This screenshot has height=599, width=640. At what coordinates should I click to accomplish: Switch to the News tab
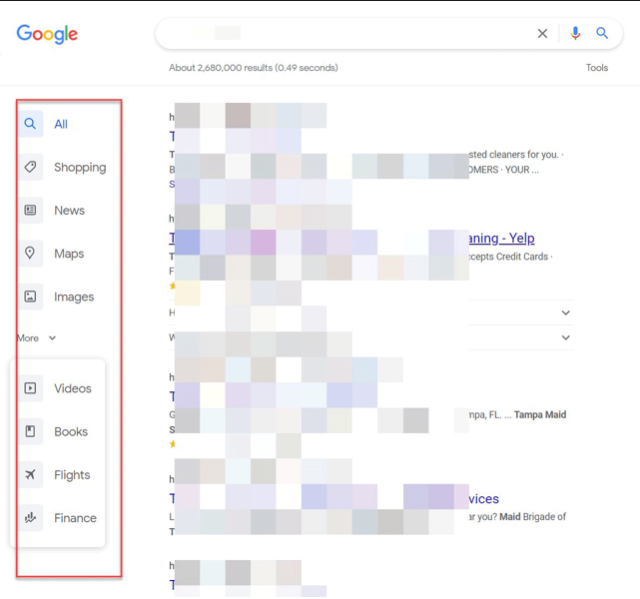[69, 210]
